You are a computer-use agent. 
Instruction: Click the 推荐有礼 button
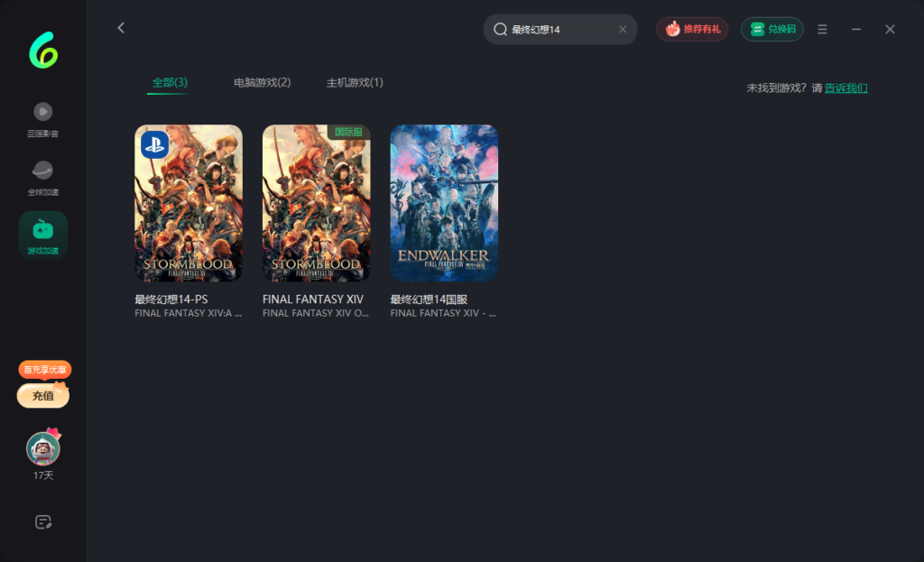[692, 30]
